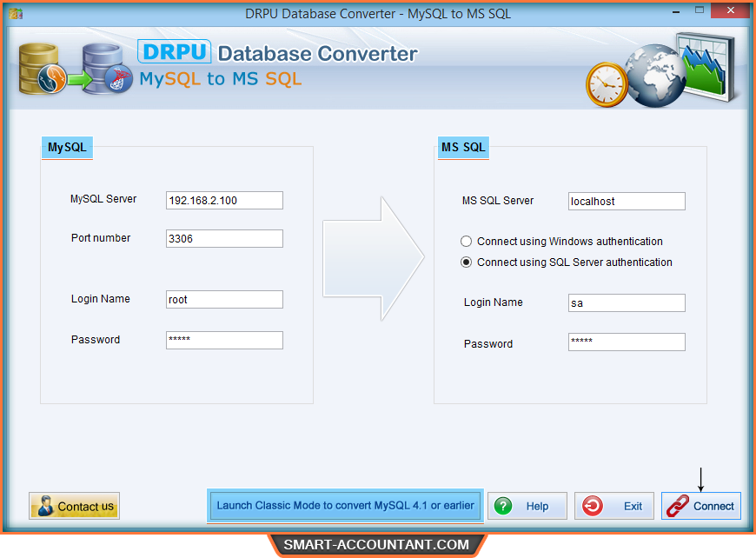This screenshot has height=558, width=756.
Task: Click the Exit button
Action: click(613, 506)
